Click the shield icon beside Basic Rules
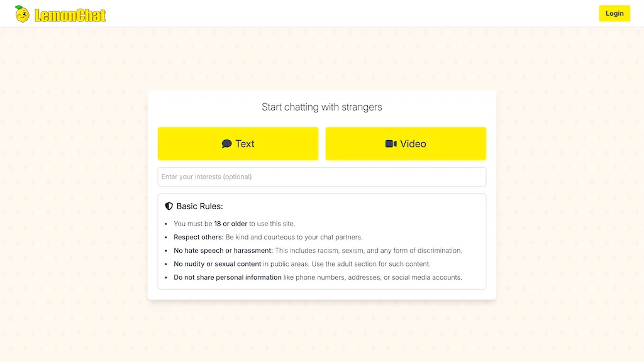 click(x=169, y=206)
